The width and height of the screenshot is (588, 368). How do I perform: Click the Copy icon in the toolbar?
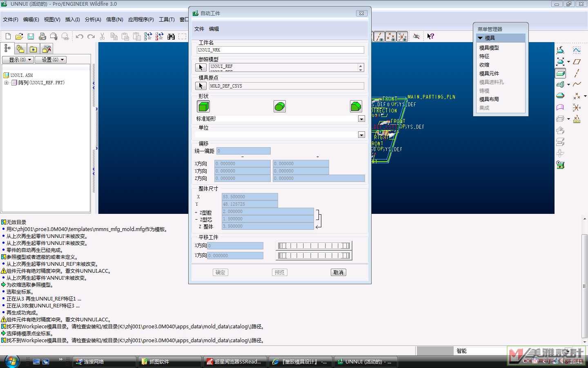click(x=114, y=36)
